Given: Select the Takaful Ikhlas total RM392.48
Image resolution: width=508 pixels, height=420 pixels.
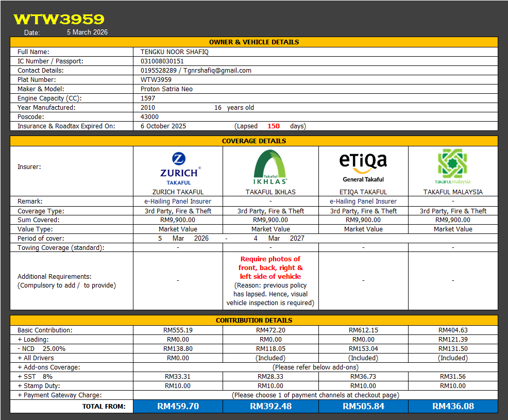Looking at the screenshot, I should 270,406.
